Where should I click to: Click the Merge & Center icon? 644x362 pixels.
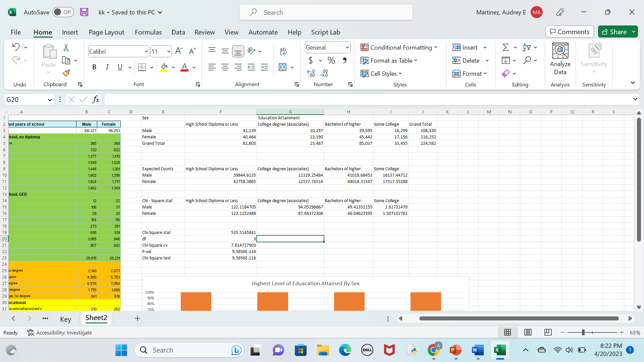click(283, 67)
